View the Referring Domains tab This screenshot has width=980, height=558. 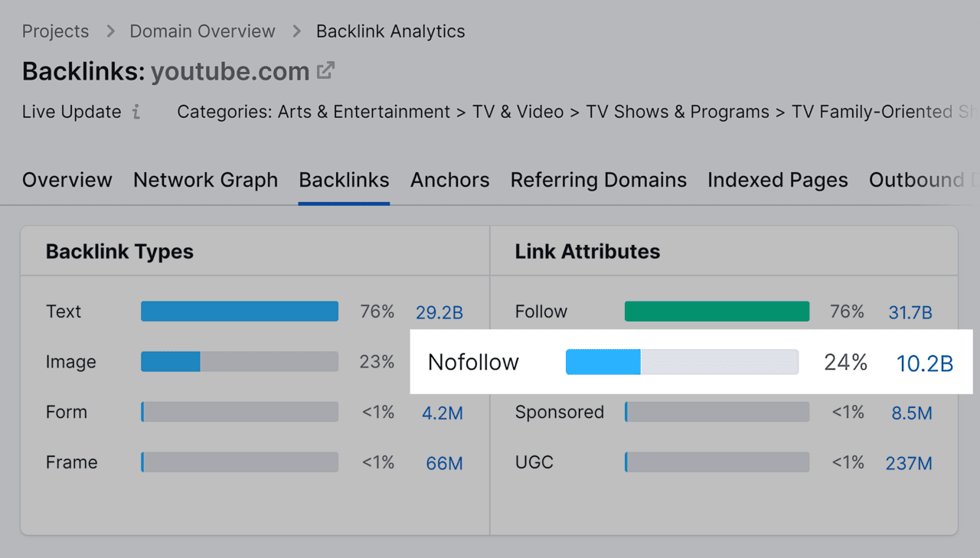[x=598, y=180]
